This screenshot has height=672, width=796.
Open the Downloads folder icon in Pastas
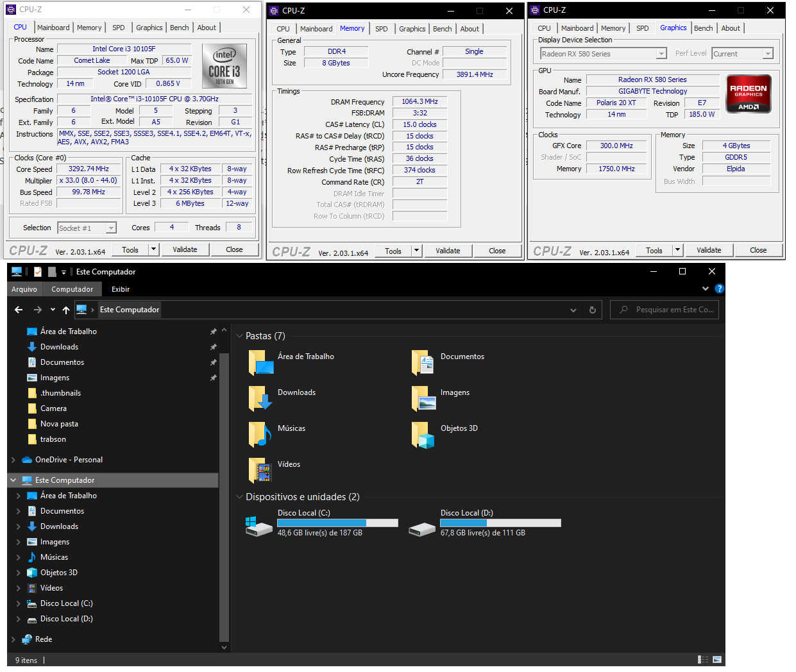tap(261, 398)
